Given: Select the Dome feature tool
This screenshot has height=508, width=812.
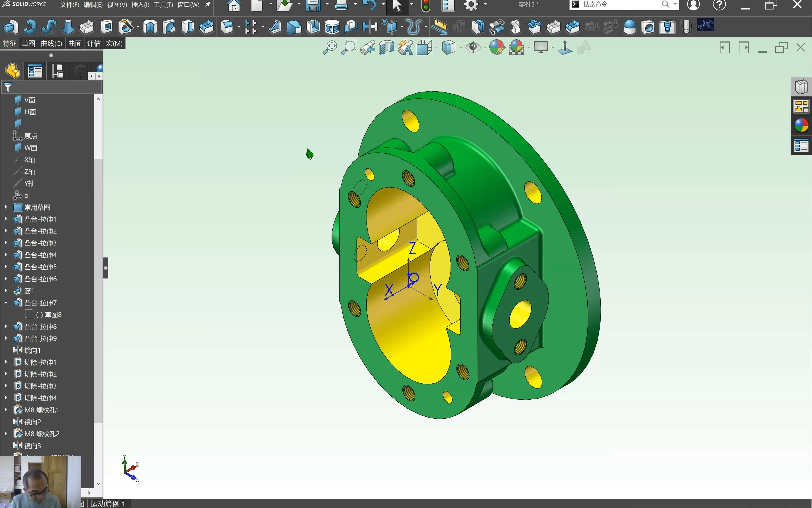Looking at the screenshot, I should click(x=630, y=27).
